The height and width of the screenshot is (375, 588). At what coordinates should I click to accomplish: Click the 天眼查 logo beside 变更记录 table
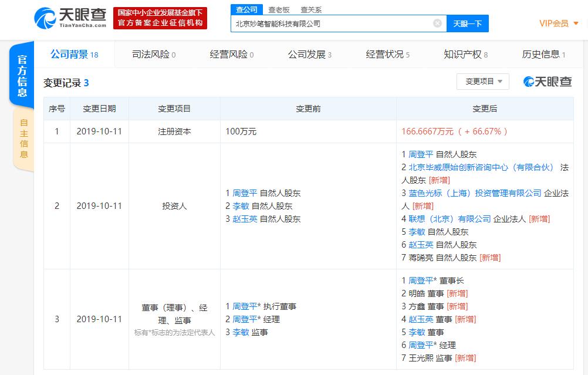point(546,82)
